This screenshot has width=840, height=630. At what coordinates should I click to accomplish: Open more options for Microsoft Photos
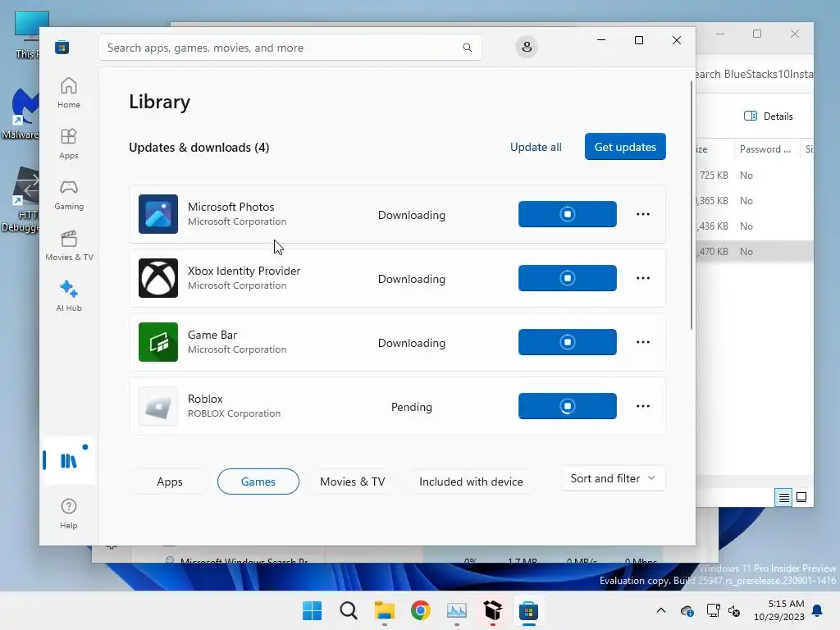643,214
